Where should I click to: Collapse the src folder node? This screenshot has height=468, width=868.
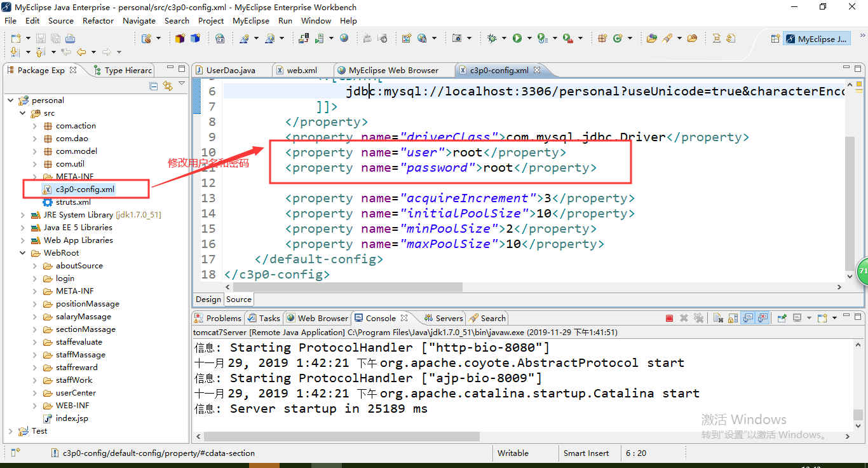click(23, 113)
